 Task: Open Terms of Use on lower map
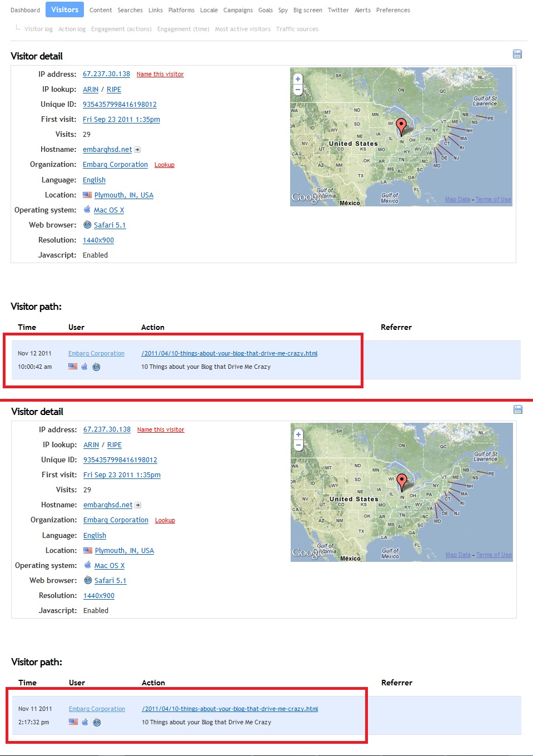pos(494,555)
